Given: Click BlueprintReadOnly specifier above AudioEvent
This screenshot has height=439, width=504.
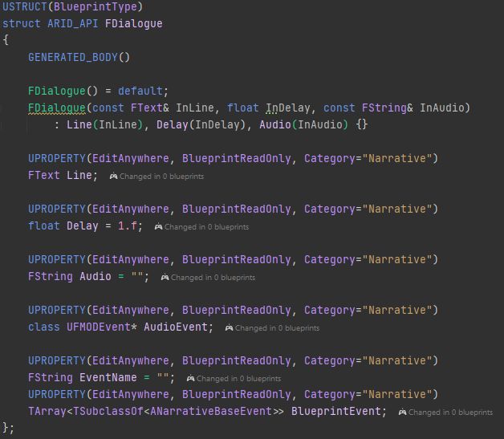Looking at the screenshot, I should click(x=237, y=310).
